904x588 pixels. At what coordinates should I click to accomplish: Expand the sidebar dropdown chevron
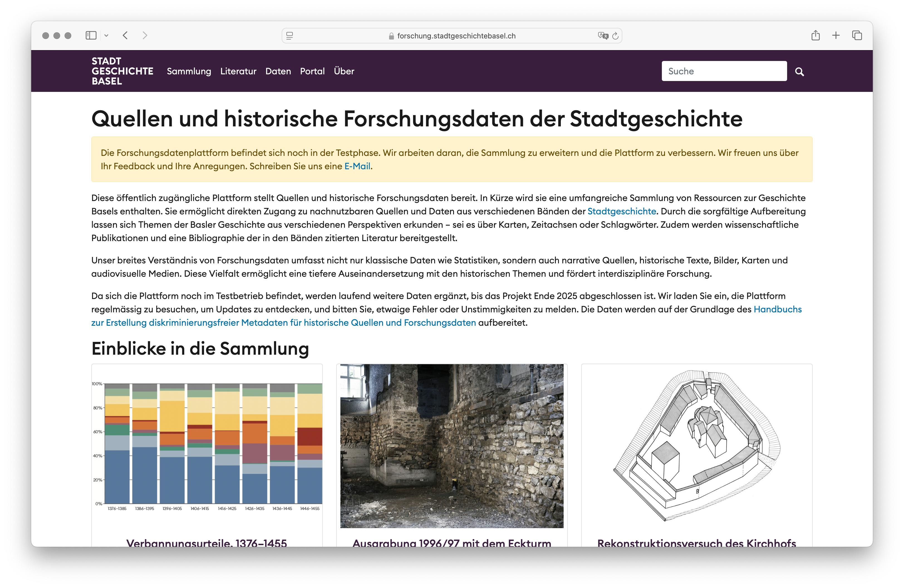pos(106,35)
